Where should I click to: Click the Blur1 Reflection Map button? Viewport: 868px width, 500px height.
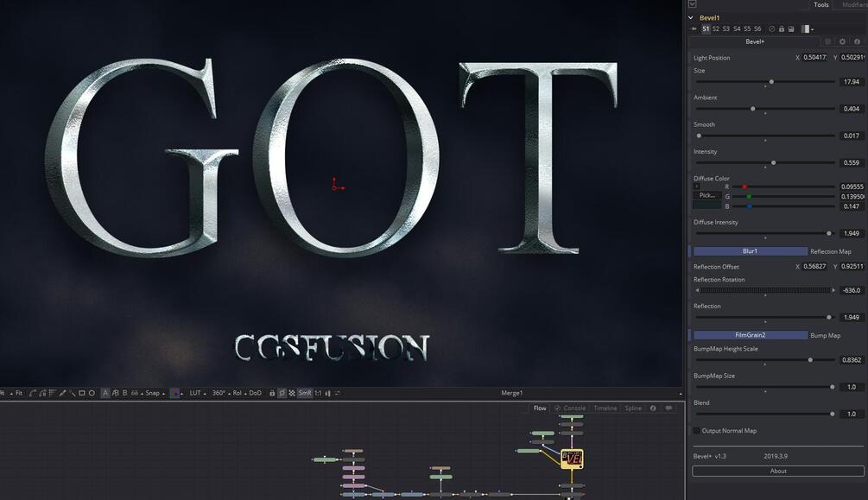coord(750,251)
